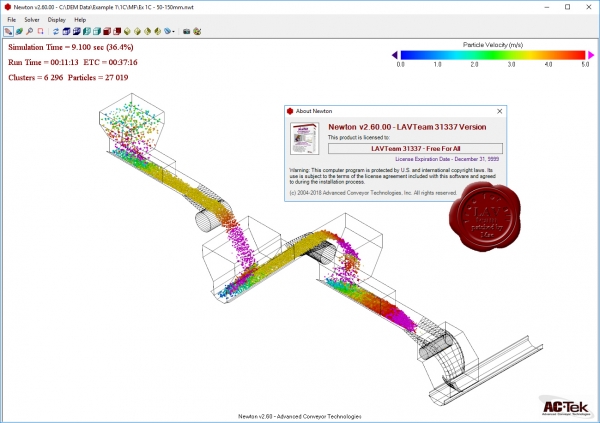Select the globe rotate view tool

coord(19,31)
